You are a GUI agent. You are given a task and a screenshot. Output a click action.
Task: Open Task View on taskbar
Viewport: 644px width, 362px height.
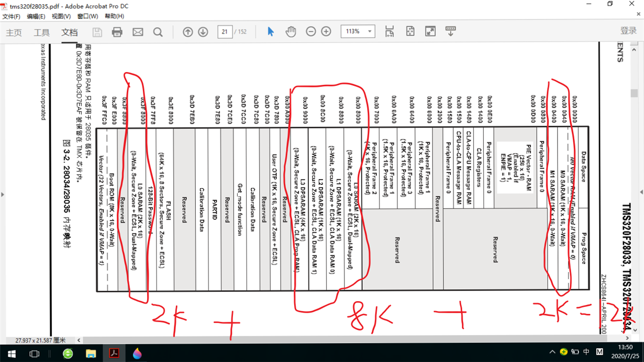(x=34, y=353)
